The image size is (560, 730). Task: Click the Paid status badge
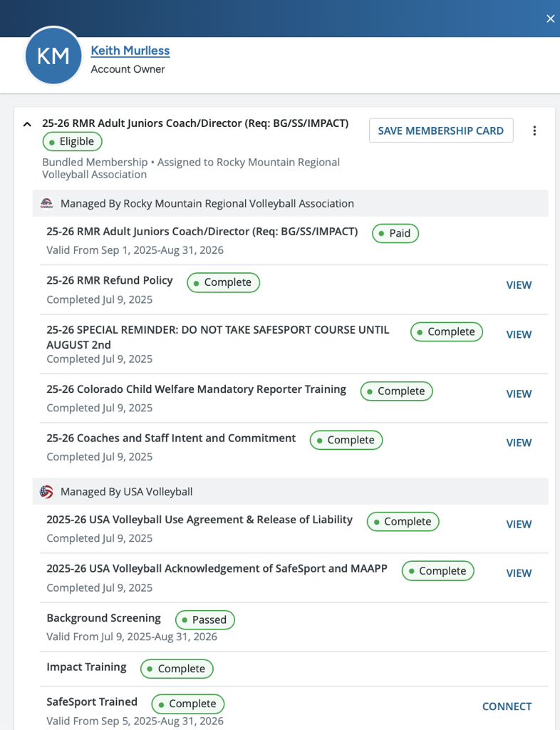(x=395, y=233)
